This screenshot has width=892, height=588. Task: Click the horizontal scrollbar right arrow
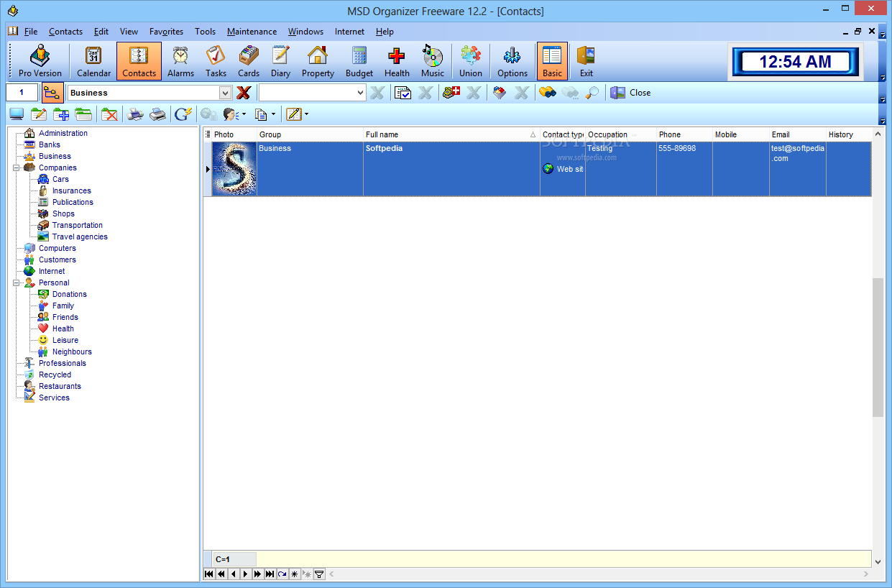coord(865,574)
